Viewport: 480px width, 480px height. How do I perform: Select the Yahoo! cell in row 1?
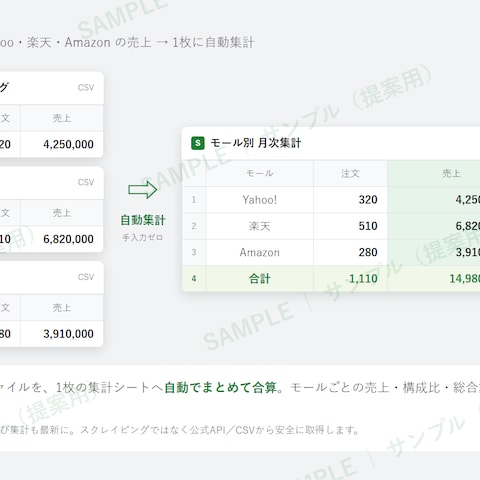(x=260, y=200)
